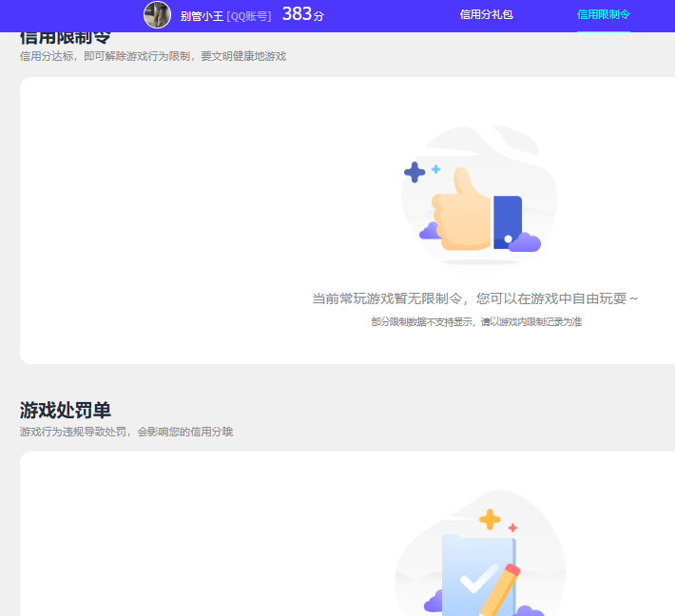This screenshot has height=616, width=675.
Task: Click the orange plus sparkle icon
Action: pos(490,519)
